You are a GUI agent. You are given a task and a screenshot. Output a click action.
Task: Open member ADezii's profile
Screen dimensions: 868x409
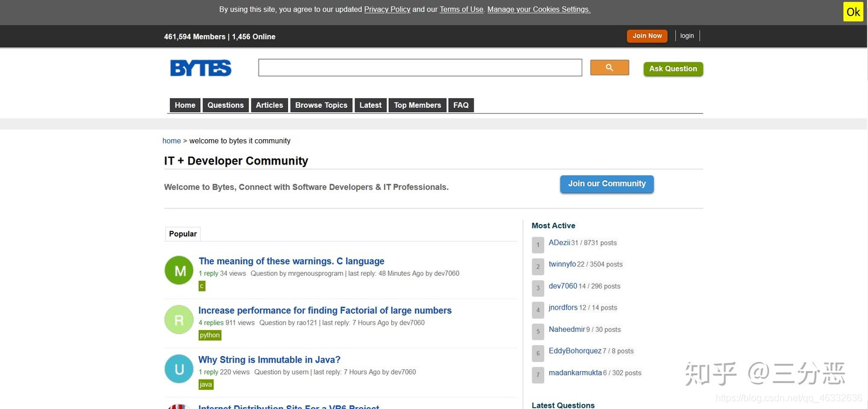559,243
